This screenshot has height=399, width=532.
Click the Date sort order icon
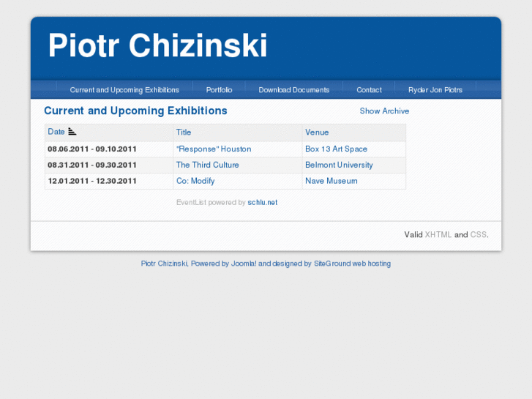point(72,132)
